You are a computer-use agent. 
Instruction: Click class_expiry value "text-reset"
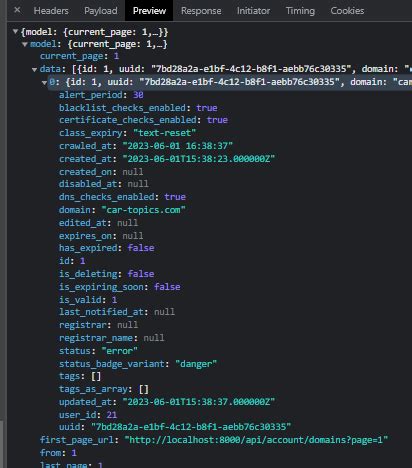(x=164, y=133)
